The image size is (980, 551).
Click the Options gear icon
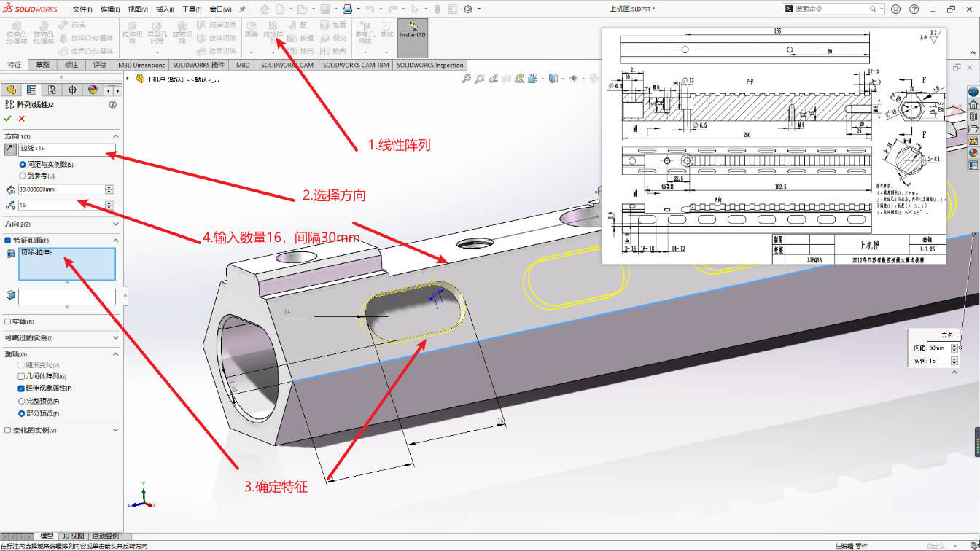pos(468,9)
